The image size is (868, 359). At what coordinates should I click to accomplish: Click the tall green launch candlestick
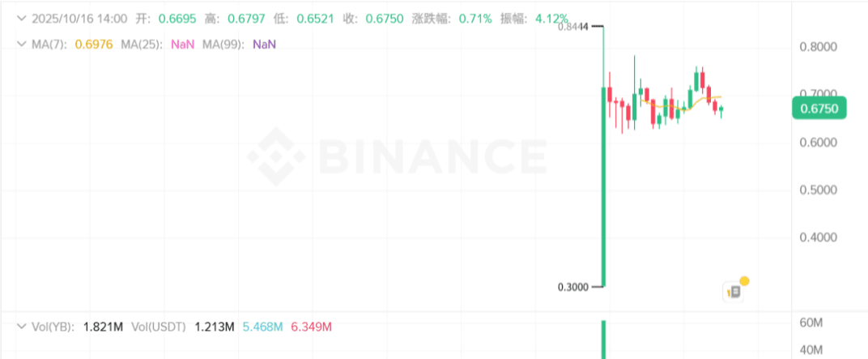tap(603, 186)
